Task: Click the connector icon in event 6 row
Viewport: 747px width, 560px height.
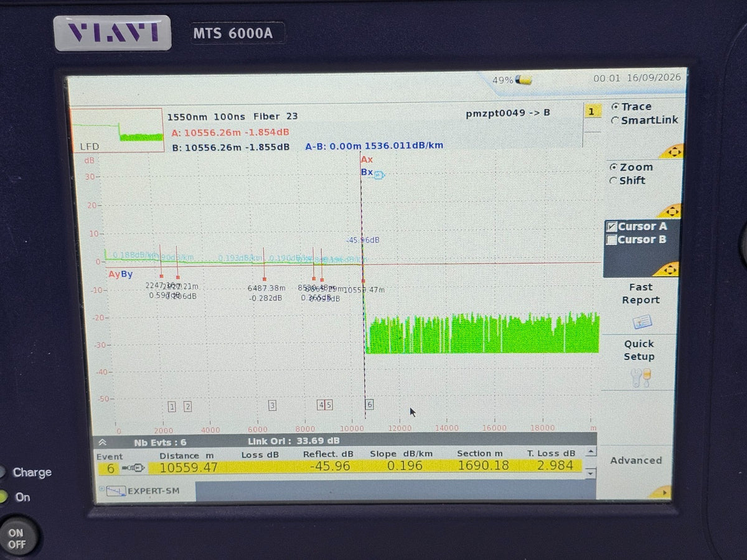Action: click(x=134, y=468)
